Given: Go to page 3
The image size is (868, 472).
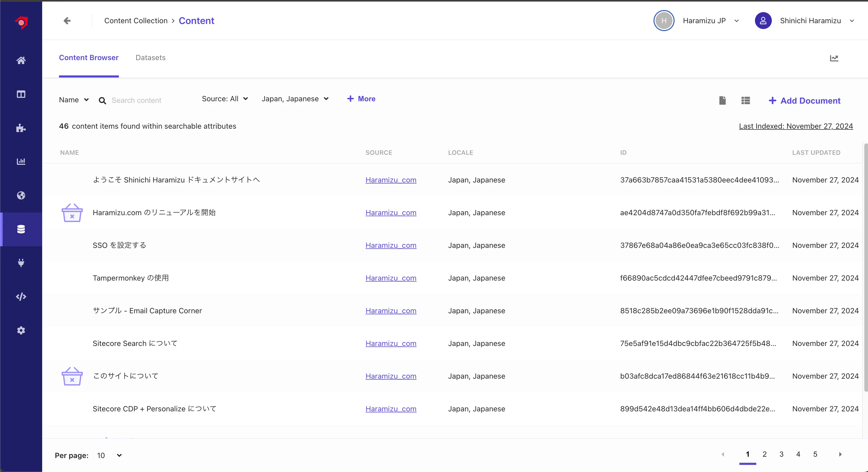Looking at the screenshot, I should (781, 454).
